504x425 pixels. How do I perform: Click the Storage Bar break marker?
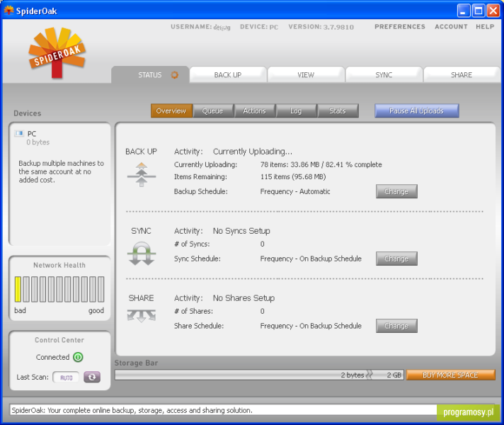(370, 375)
